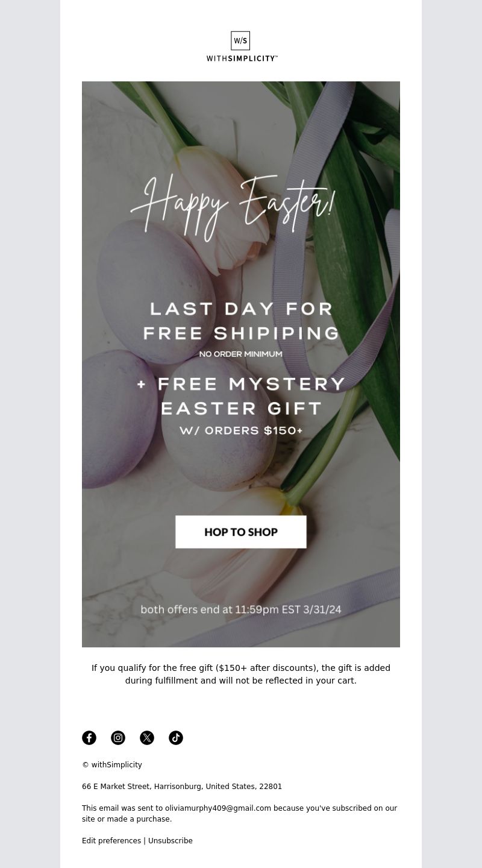This screenshot has width=482, height=868.
Task: Click the LAST DAY FOR FREE SHIPIPING headline
Action: click(241, 321)
